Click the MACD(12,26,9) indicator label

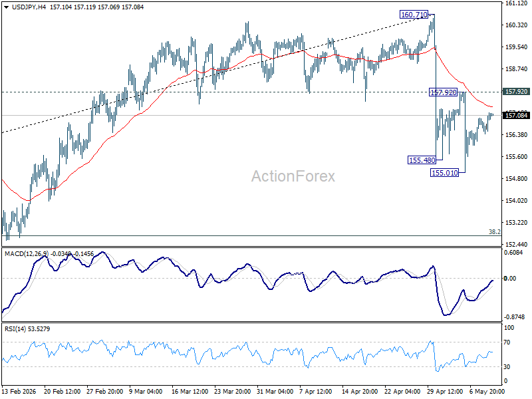point(27,254)
